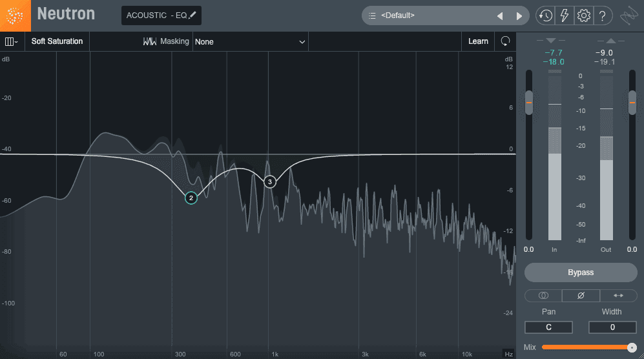Toggle Soft Saturation
Screen dimensions: 644x359
tap(57, 41)
